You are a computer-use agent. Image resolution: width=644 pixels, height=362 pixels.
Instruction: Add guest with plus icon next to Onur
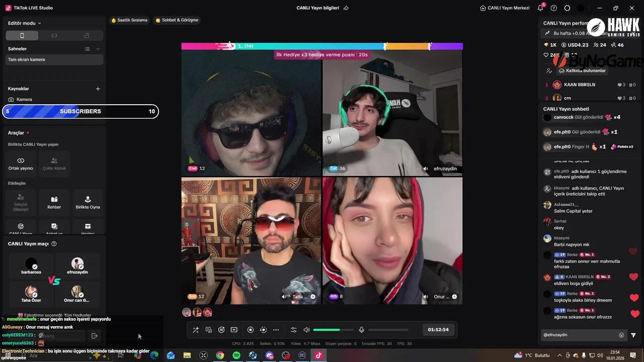tap(454, 297)
